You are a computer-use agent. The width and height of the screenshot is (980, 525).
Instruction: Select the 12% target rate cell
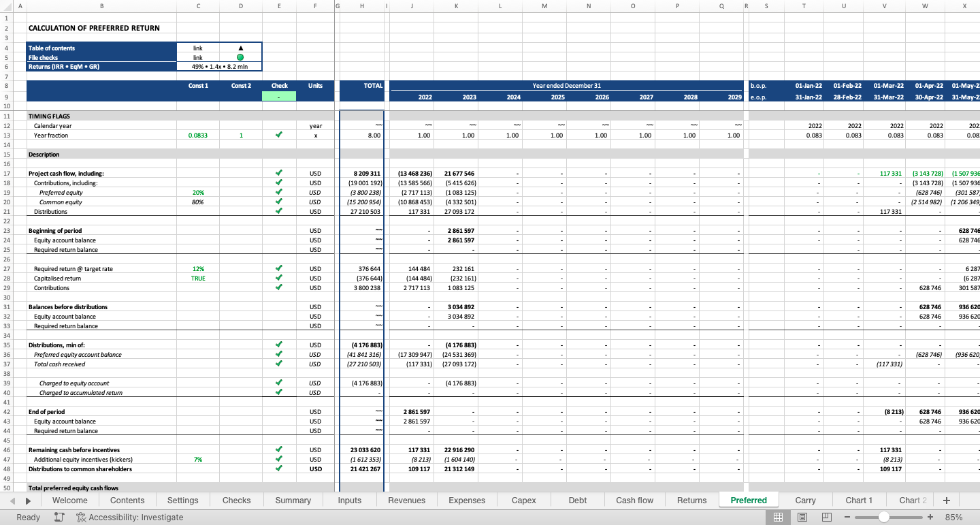[x=198, y=269]
